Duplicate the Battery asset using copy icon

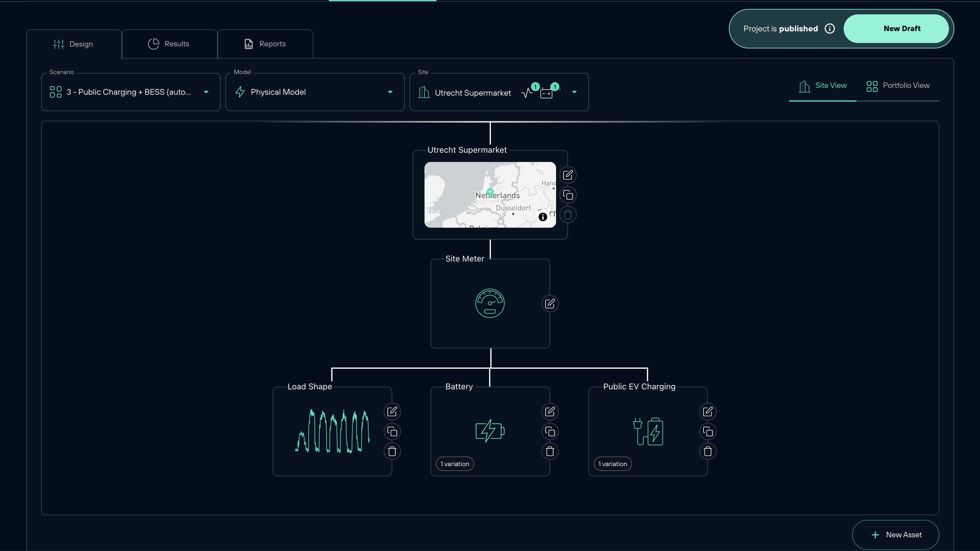coord(549,431)
